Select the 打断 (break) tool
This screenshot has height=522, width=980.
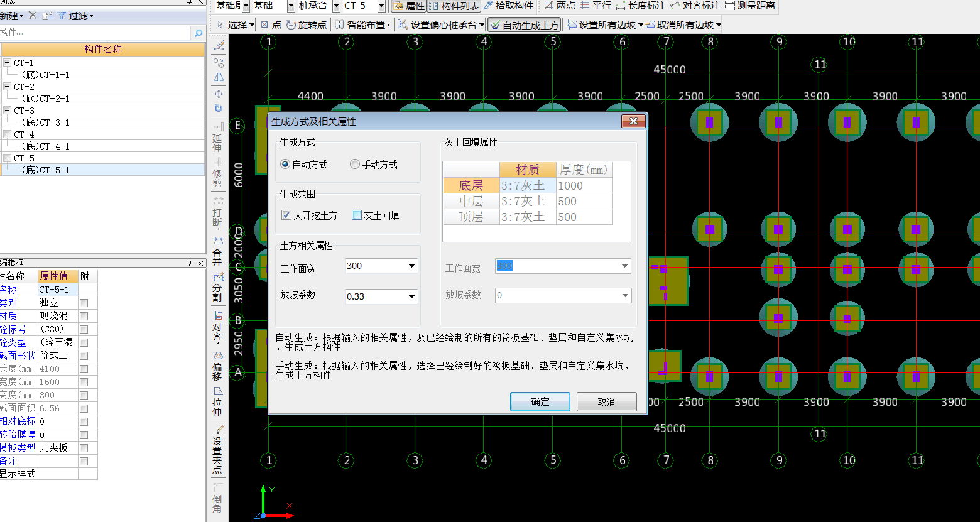tap(217, 212)
